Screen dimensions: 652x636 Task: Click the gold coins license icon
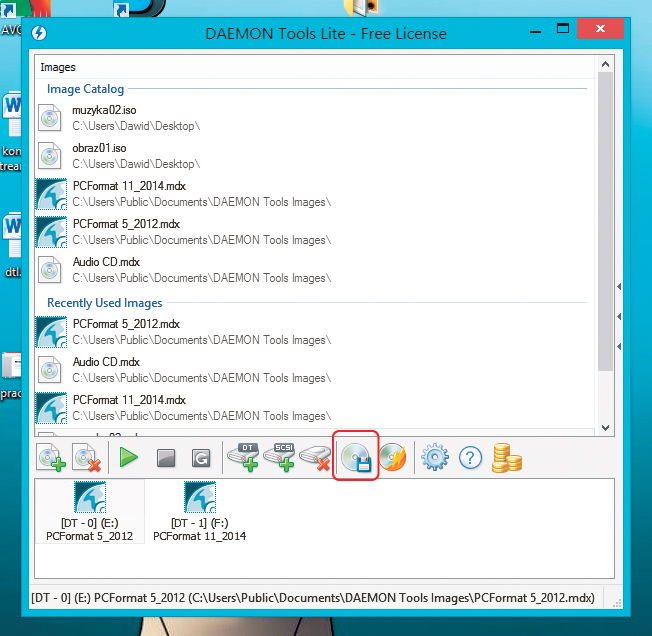(x=507, y=458)
